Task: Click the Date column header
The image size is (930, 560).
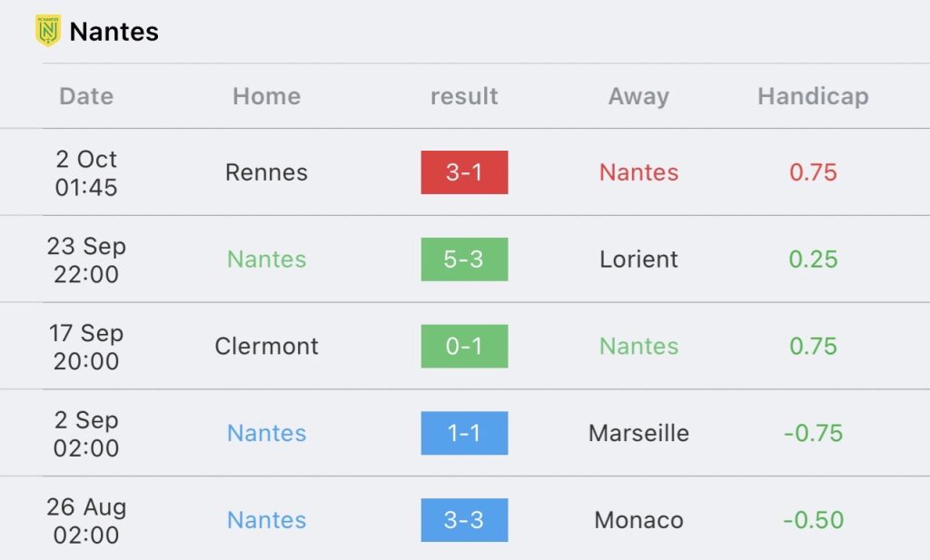Action: click(x=86, y=96)
